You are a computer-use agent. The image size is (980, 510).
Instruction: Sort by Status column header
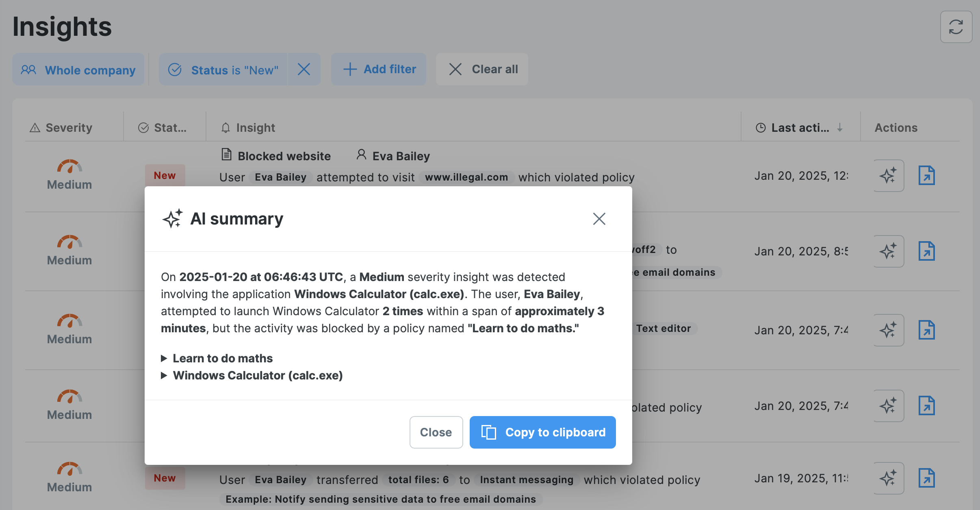[x=162, y=128]
